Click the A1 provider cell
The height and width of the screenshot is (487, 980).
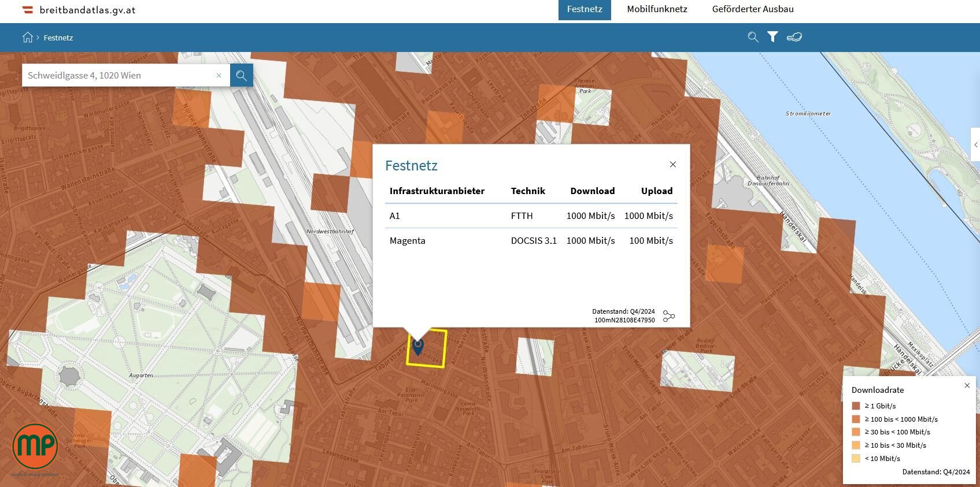395,216
